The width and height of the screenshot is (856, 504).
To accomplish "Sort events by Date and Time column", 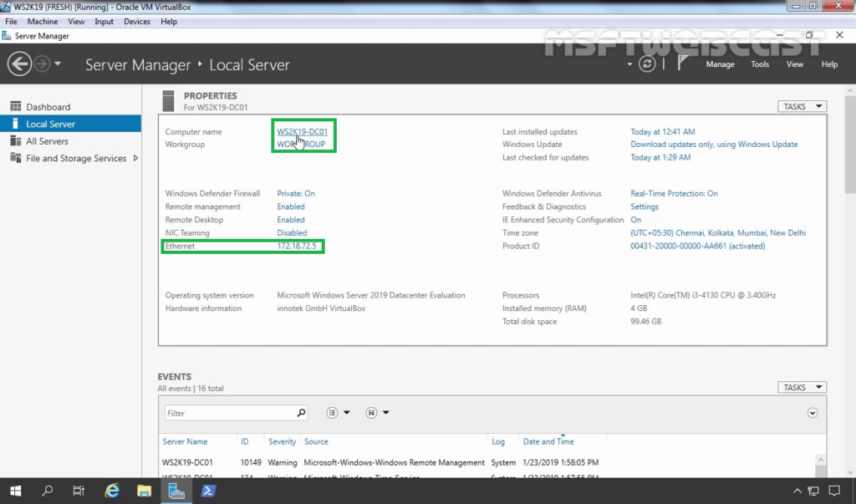I will (548, 441).
